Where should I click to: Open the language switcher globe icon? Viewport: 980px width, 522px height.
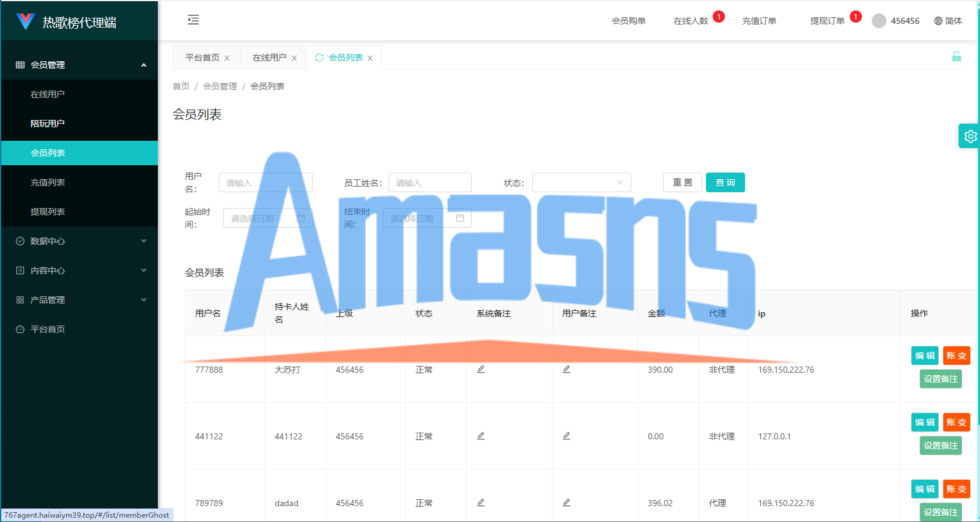point(938,21)
